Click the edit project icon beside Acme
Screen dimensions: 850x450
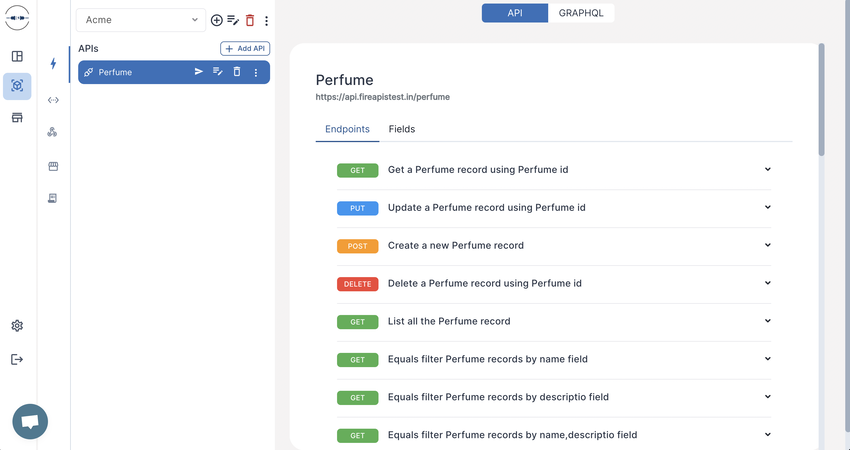click(233, 21)
